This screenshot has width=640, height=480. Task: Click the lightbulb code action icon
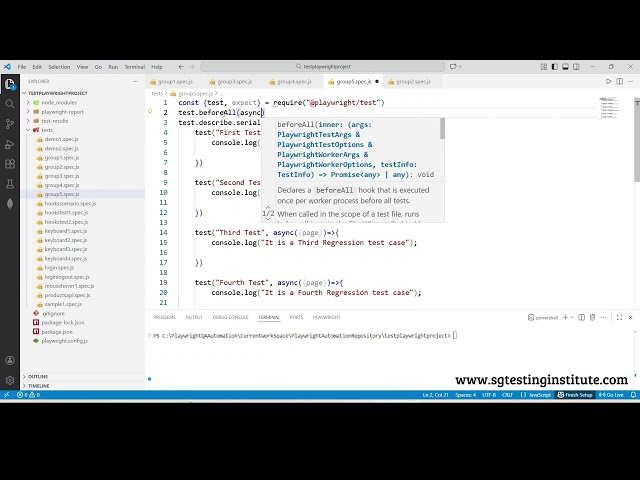150,111
